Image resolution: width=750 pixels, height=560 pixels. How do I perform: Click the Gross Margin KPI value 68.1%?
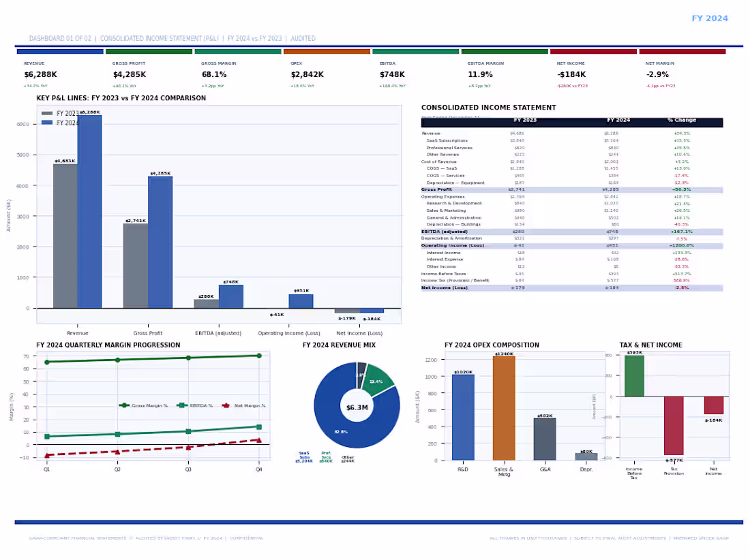214,74
